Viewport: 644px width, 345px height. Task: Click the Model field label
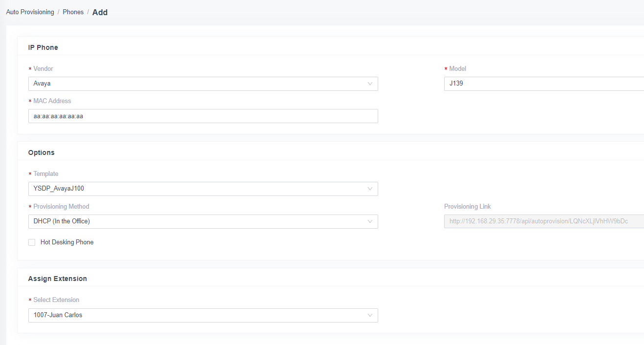click(x=458, y=69)
